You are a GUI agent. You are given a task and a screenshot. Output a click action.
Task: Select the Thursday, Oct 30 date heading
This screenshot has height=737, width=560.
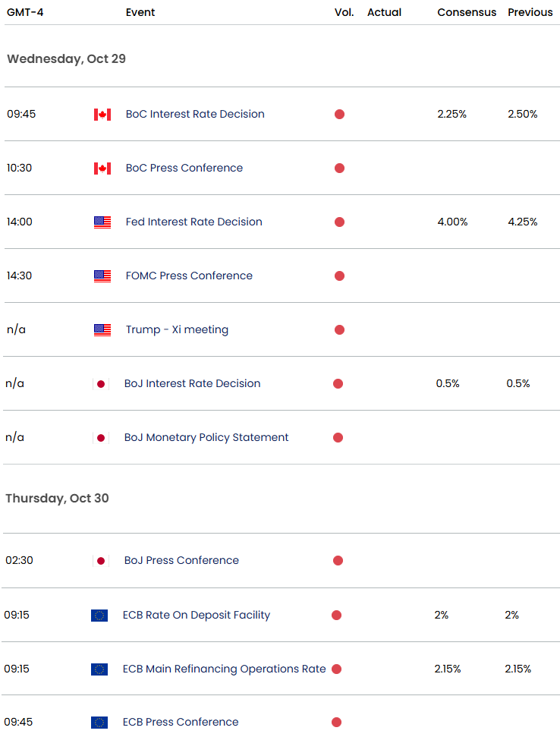click(58, 499)
